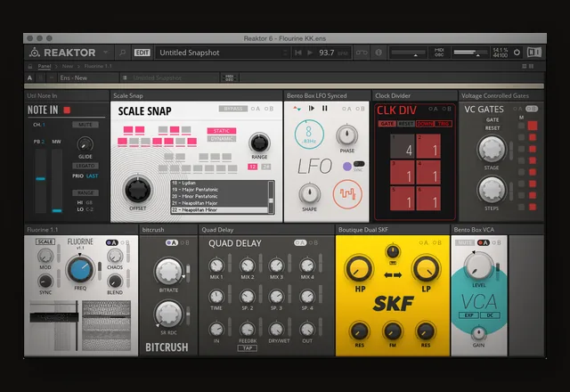Click the EXP button on VCA

point(469,315)
